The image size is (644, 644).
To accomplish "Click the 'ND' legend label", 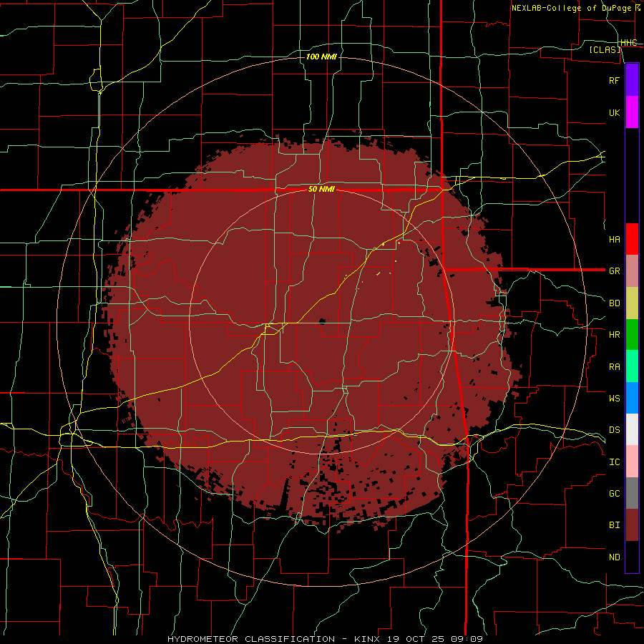I will click(x=615, y=557).
